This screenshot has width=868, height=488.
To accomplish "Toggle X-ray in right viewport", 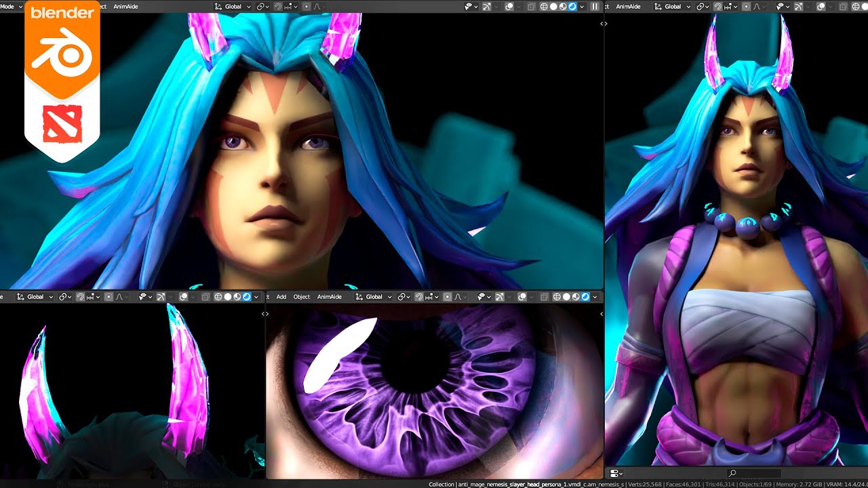I will click(x=843, y=6).
